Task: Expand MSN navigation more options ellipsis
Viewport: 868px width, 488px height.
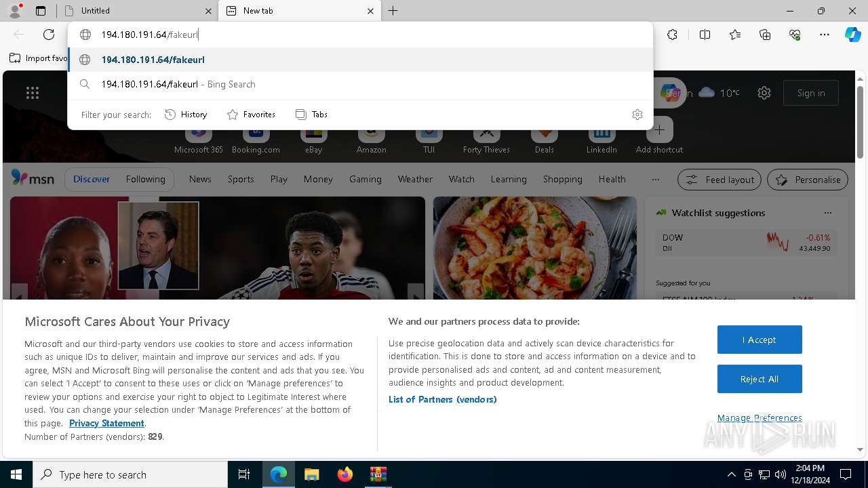Action: coord(655,180)
